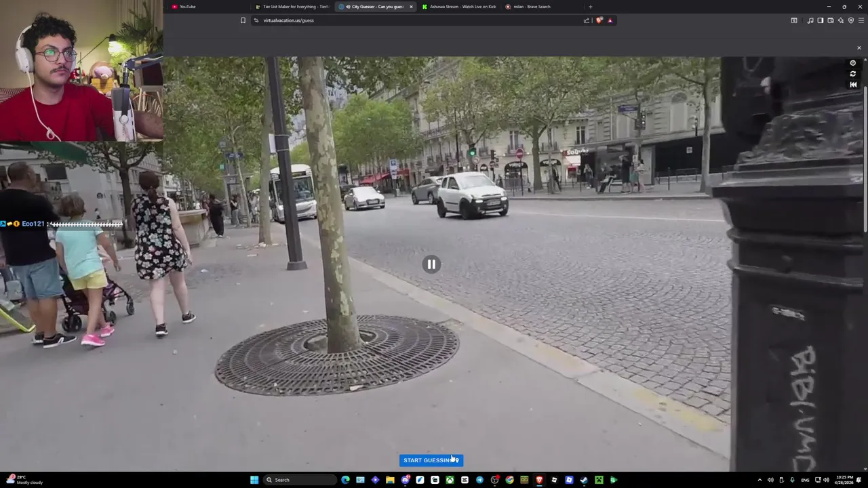
Task: Open a new browser tab
Action: (590, 7)
